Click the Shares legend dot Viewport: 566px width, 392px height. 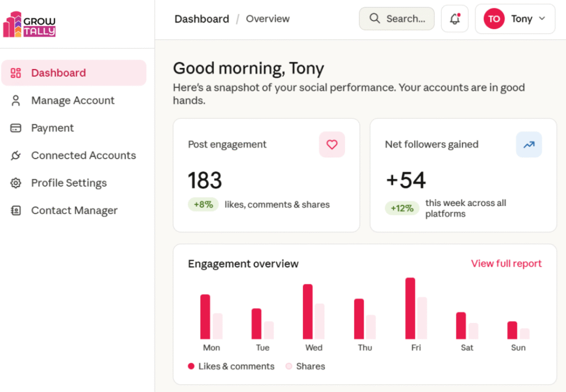pos(289,367)
